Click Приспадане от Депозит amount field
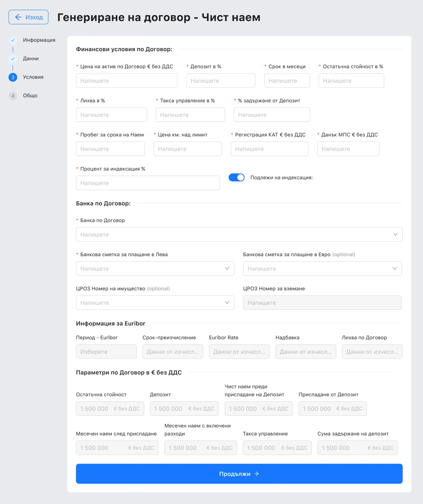Screen dimensions: 423x504 332,408
